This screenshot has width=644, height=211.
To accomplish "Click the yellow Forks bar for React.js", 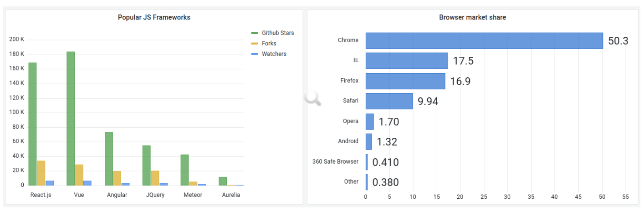I will tap(41, 173).
